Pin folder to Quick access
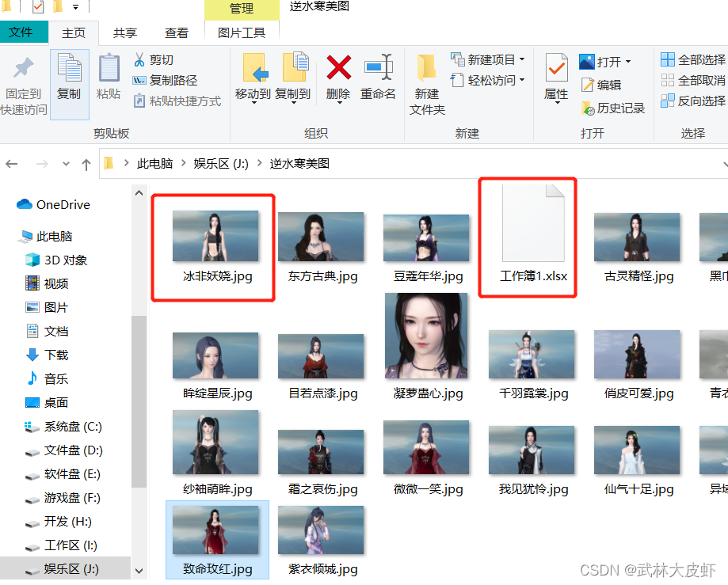The height and width of the screenshot is (585, 728). tap(24, 85)
